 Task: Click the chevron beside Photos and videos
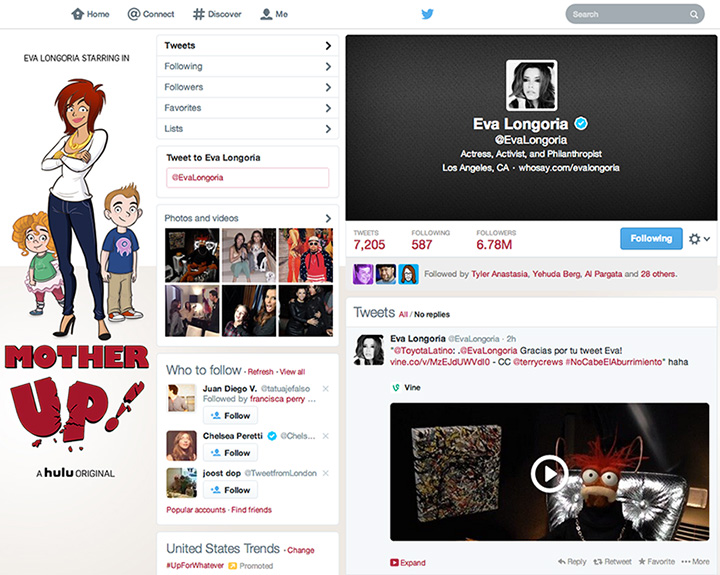tap(328, 218)
